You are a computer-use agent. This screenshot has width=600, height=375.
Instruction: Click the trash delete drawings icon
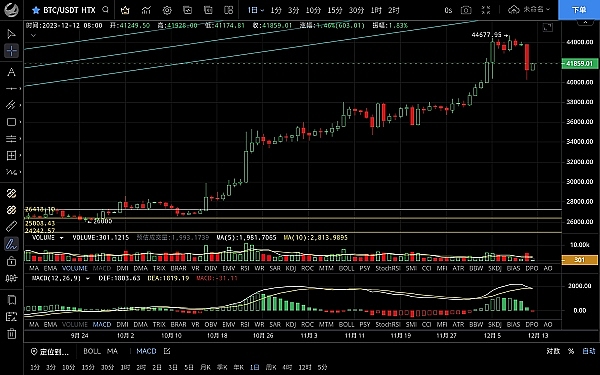[11, 333]
